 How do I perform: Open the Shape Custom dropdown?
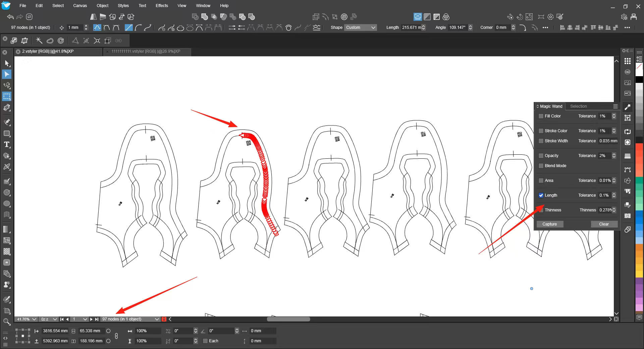[x=361, y=28]
